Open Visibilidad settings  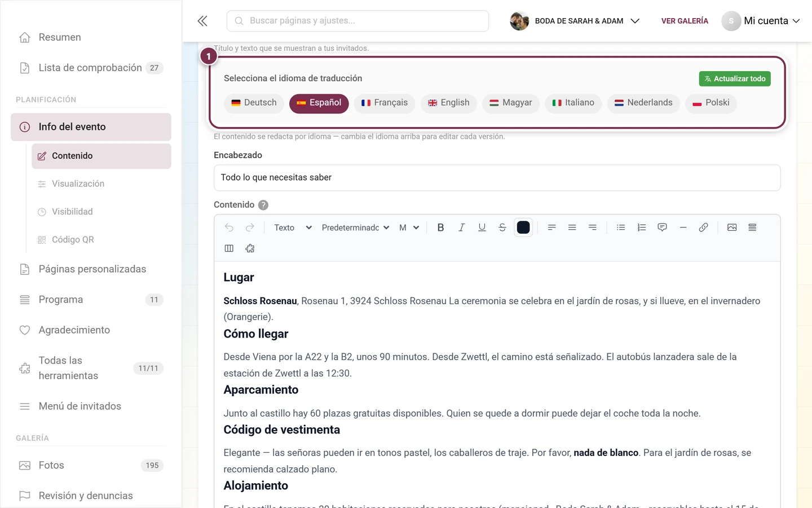pos(101,212)
